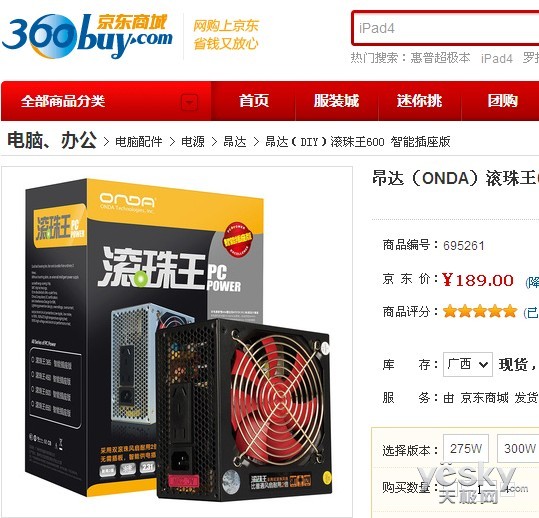Choose the 300W version option
Image resolution: width=539 pixels, height=518 pixels.
point(519,448)
